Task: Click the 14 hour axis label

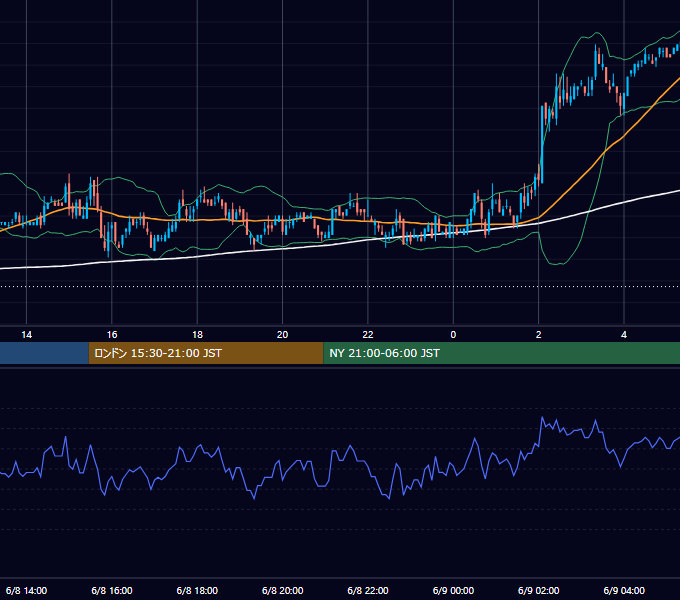Action: click(x=26, y=335)
